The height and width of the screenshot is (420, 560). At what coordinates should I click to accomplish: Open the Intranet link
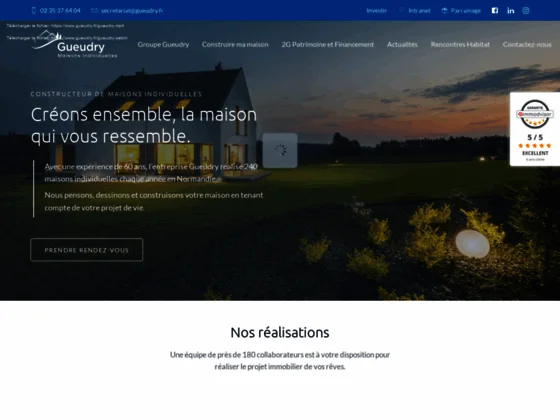tap(419, 10)
